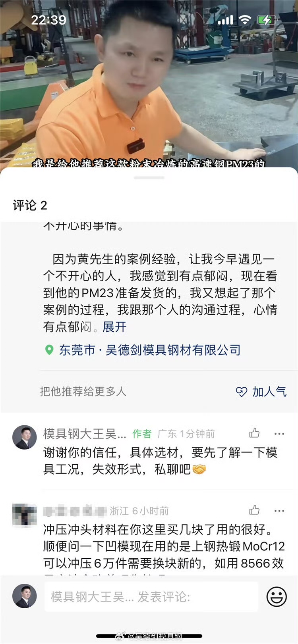The height and width of the screenshot is (644, 298).
Task: Open 模具钢大王吴... author username
Action: (x=85, y=434)
